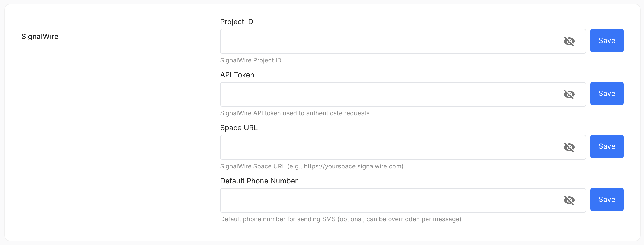Click the "Project ID" field label
Screen dimensions: 644x245
[236, 22]
